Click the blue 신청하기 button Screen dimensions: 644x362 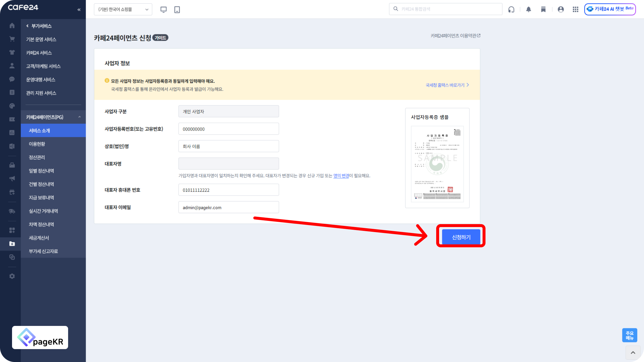tap(461, 237)
